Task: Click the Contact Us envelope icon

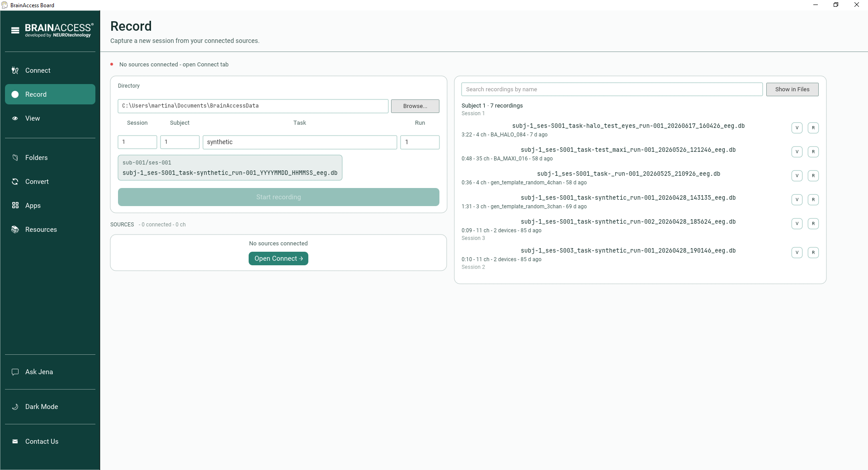Action: [15, 442]
